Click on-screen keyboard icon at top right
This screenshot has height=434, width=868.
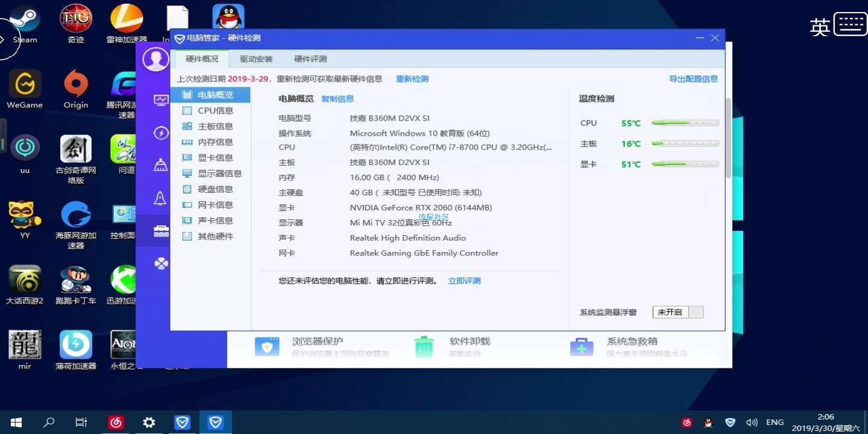[x=850, y=25]
